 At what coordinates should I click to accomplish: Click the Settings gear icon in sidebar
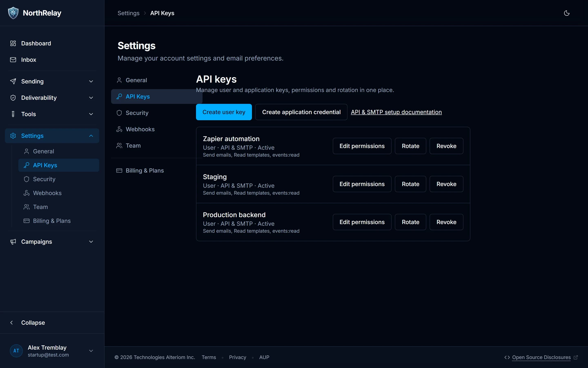[x=13, y=136]
